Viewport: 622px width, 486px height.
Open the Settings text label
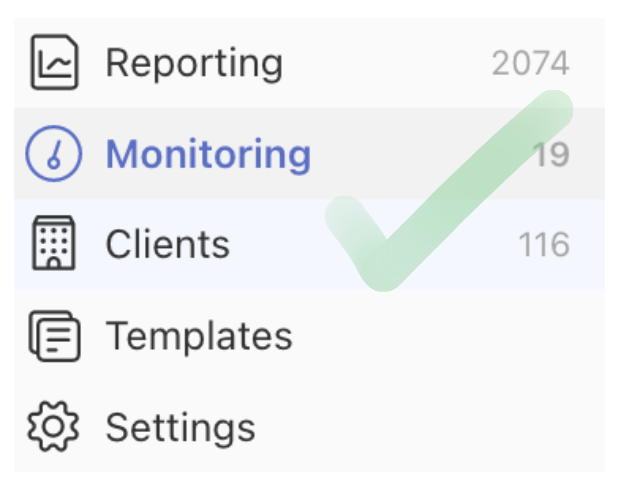click(181, 428)
